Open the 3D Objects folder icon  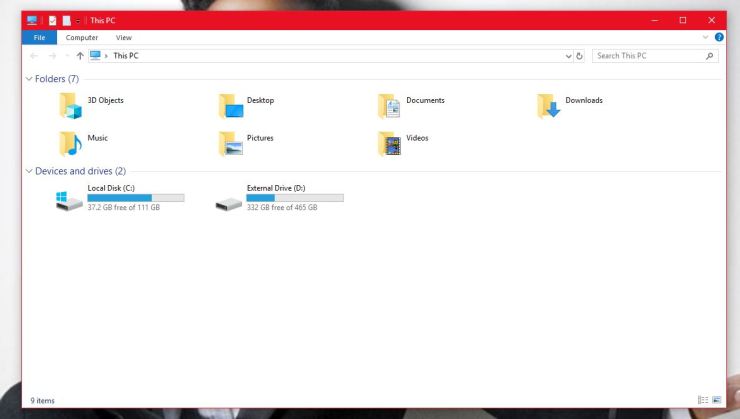pos(70,106)
